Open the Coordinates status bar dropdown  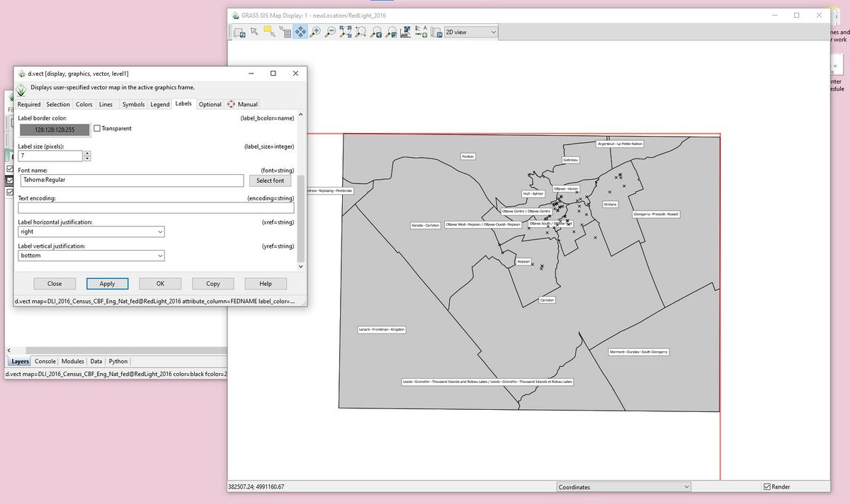pyautogui.click(x=623, y=486)
